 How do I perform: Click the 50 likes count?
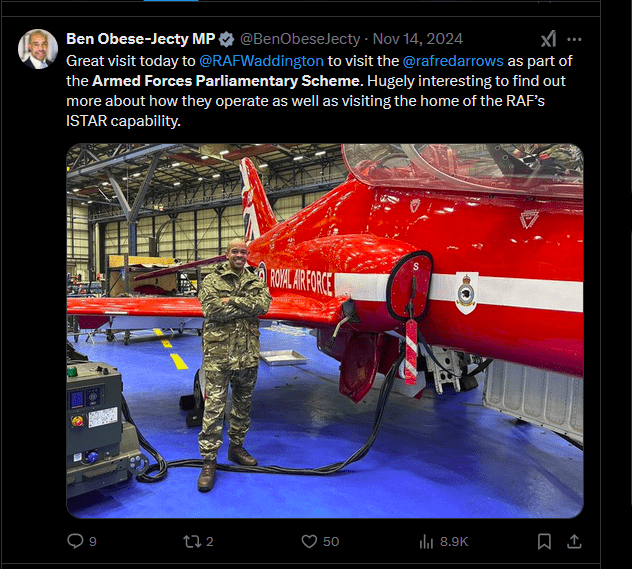coord(331,542)
